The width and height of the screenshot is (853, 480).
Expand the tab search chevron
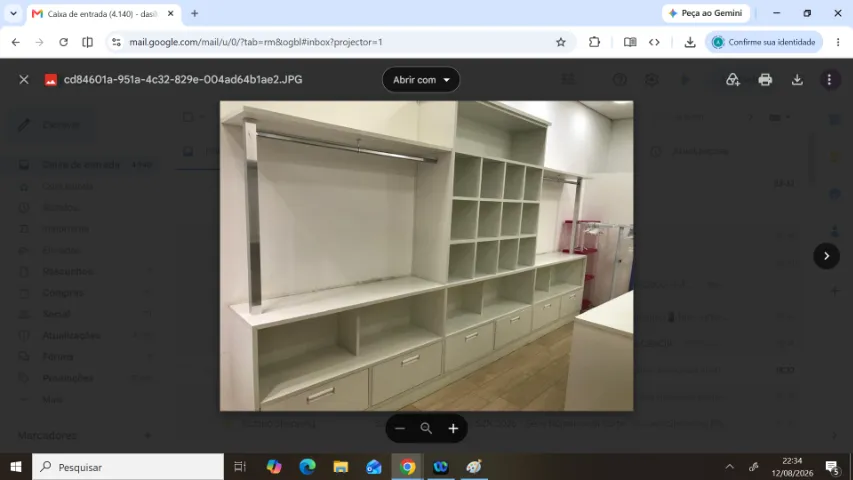13,14
